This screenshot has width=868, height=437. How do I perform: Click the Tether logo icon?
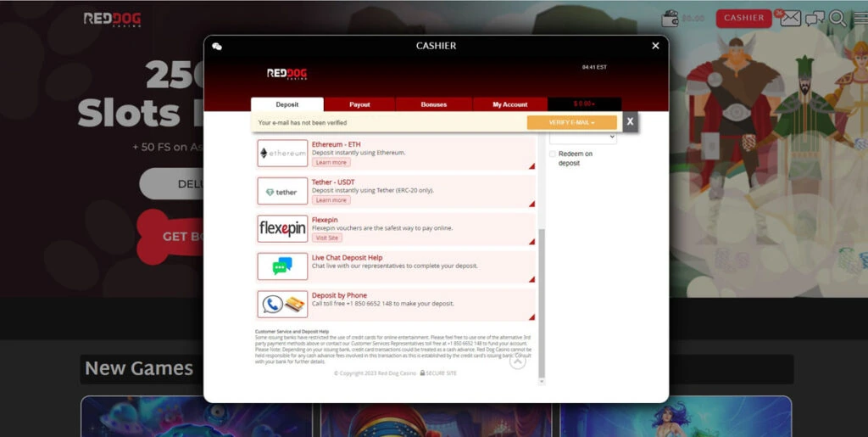[282, 191]
